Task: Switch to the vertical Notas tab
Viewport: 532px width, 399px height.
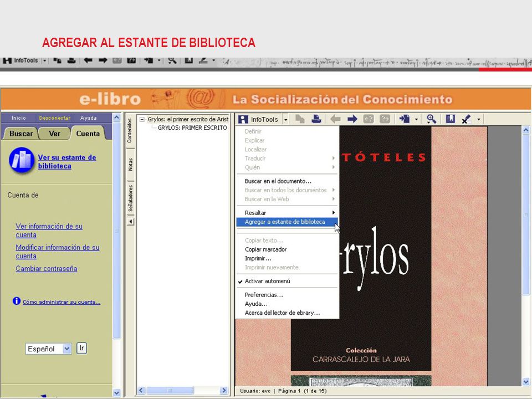Action: click(130, 164)
